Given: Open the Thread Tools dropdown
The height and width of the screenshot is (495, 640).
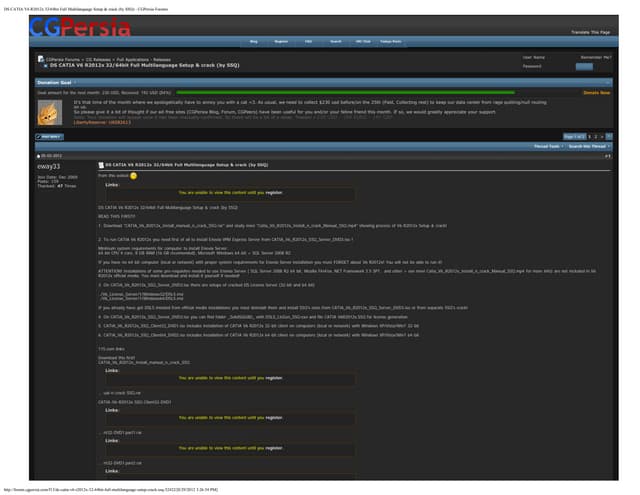Looking at the screenshot, I should click(x=547, y=146).
